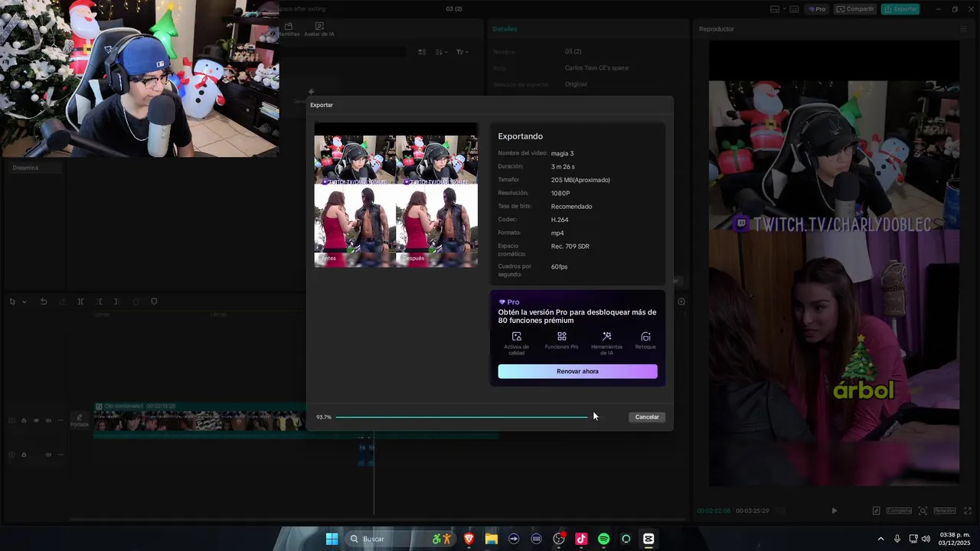Click the grid view icon in media panel
The width and height of the screenshot is (980, 551).
point(422,52)
